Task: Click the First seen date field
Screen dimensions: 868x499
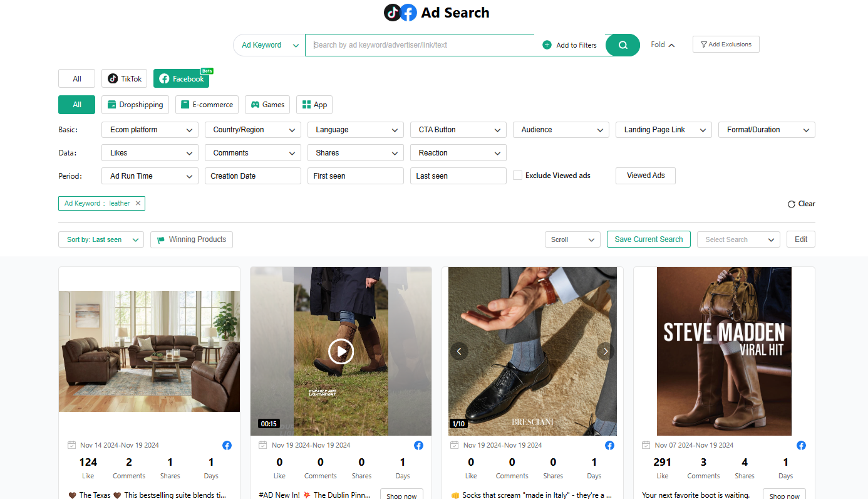Action: point(356,176)
